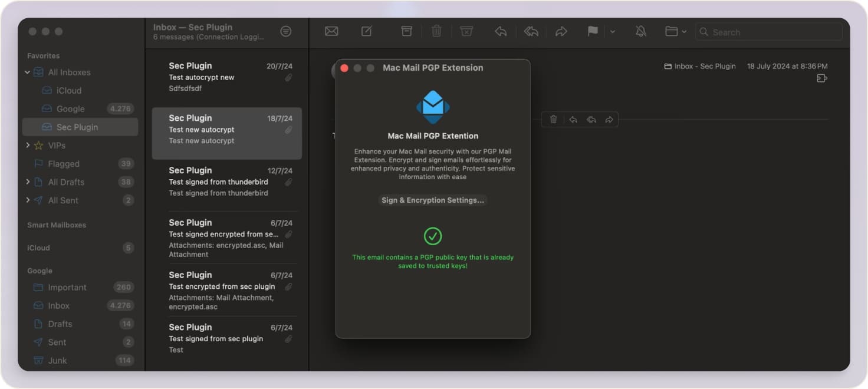Check for new mail with envelope icon
This screenshot has height=389, width=868.
[x=331, y=31]
